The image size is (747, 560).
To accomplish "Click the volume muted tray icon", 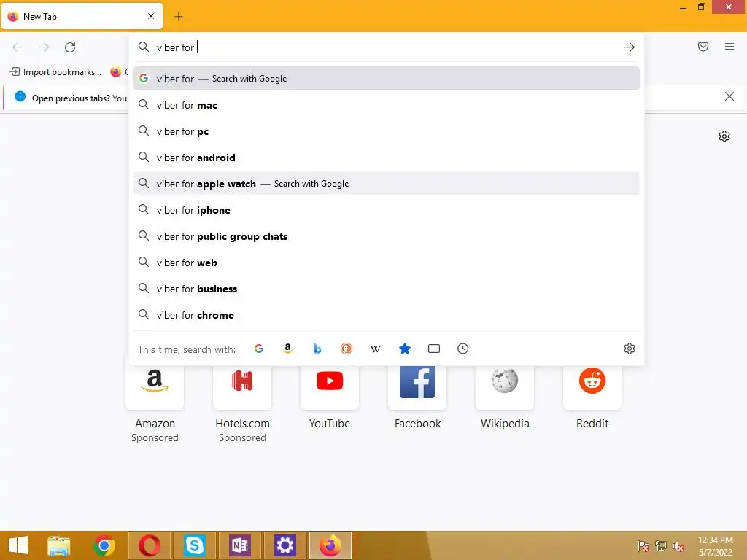I will (678, 546).
